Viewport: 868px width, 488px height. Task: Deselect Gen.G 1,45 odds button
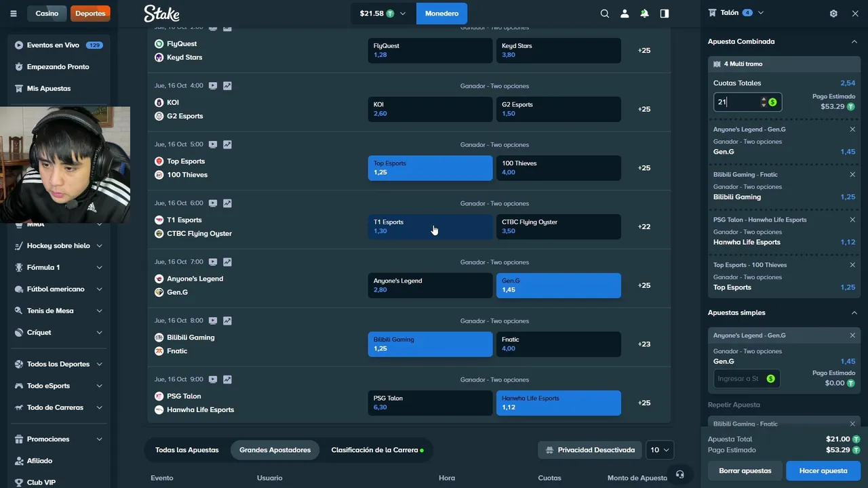pos(558,285)
